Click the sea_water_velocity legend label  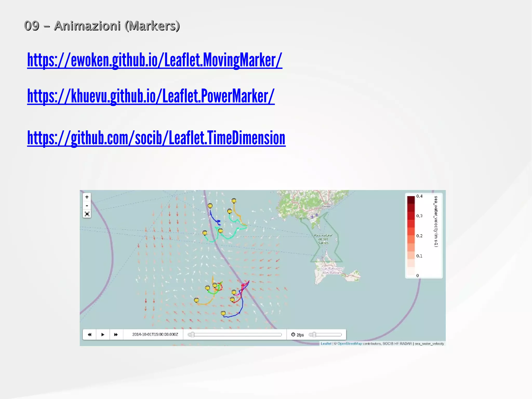click(x=436, y=221)
